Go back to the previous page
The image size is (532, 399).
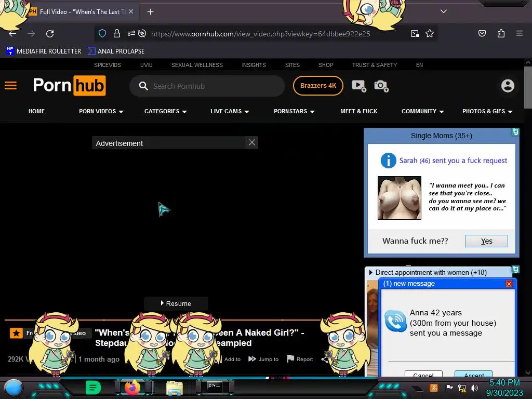pos(12,34)
